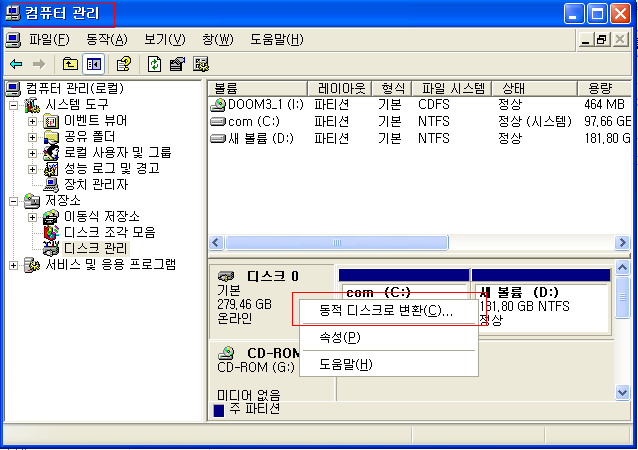Expand the 성능 로그 및 경고 node
Image resolution: width=638 pixels, height=450 pixels.
pyautogui.click(x=33, y=169)
